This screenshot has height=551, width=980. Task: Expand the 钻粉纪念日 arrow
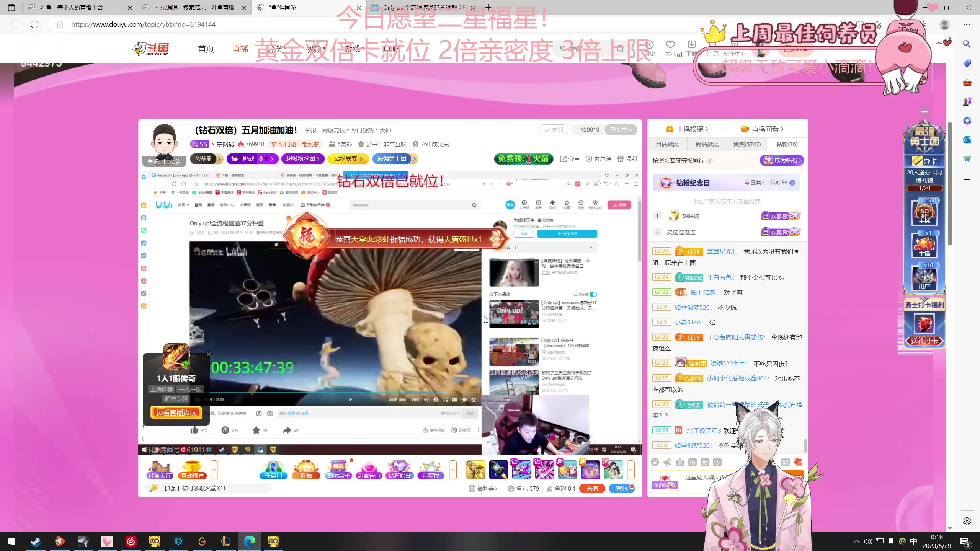792,183
